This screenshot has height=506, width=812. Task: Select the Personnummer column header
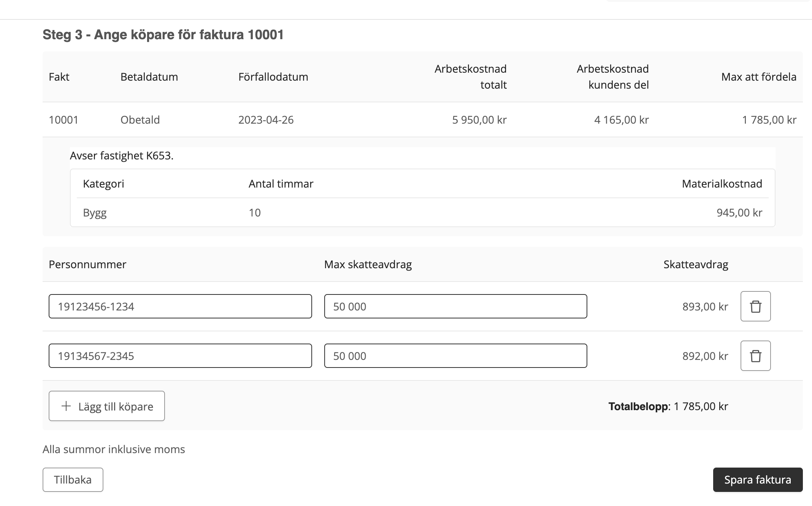tap(87, 264)
